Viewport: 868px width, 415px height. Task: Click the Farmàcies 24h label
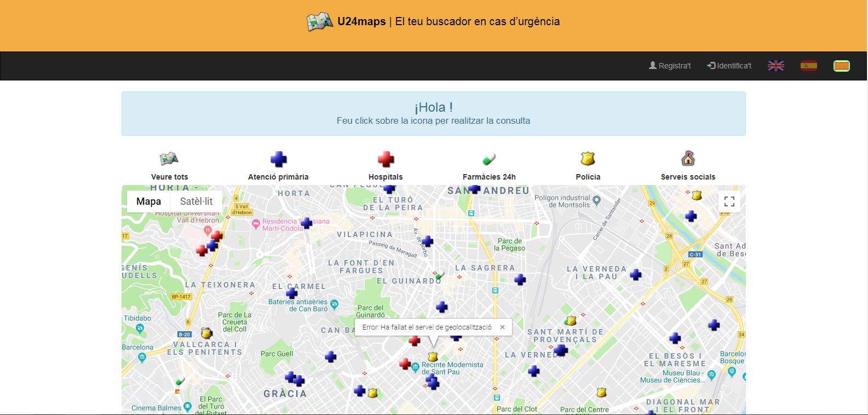(x=489, y=177)
